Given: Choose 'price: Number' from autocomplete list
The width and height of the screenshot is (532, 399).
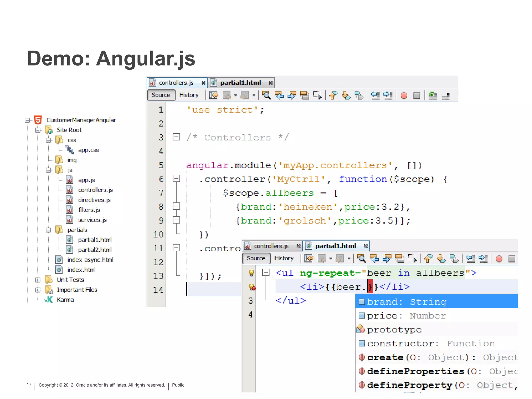Looking at the screenshot, I should pyautogui.click(x=406, y=316).
